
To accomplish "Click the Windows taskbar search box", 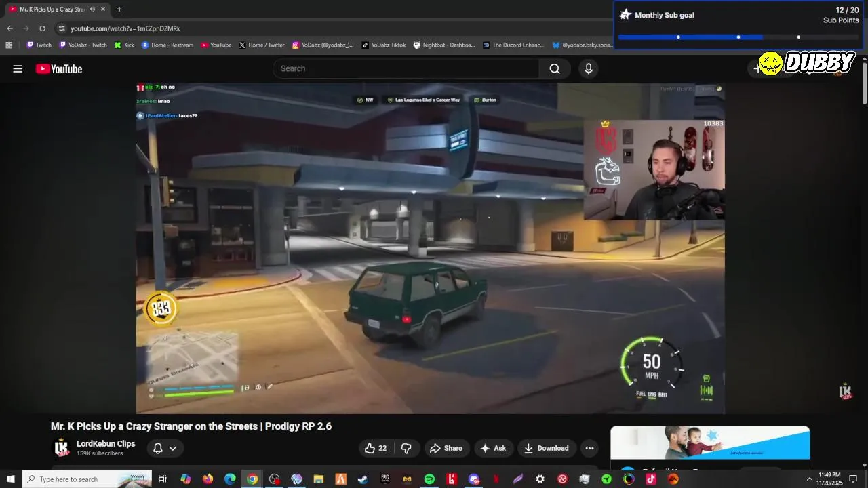I will click(x=87, y=479).
